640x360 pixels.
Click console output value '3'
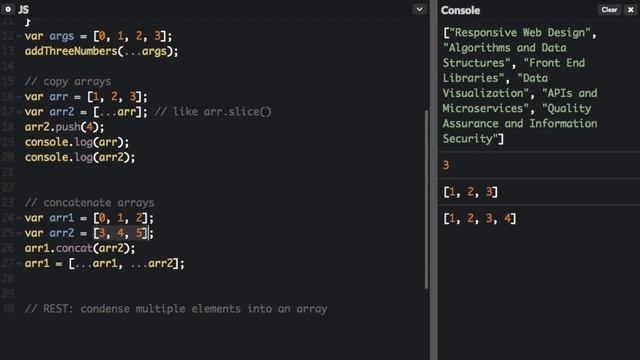coord(446,165)
